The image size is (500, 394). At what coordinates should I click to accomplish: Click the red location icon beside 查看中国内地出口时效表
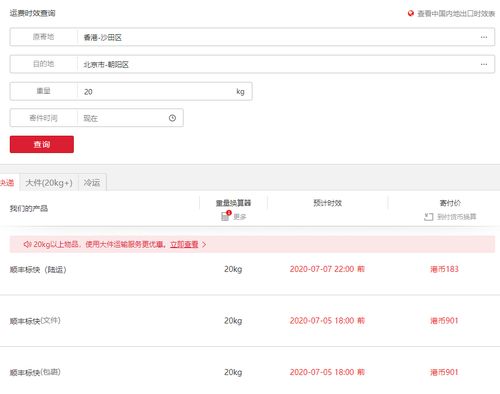point(411,13)
